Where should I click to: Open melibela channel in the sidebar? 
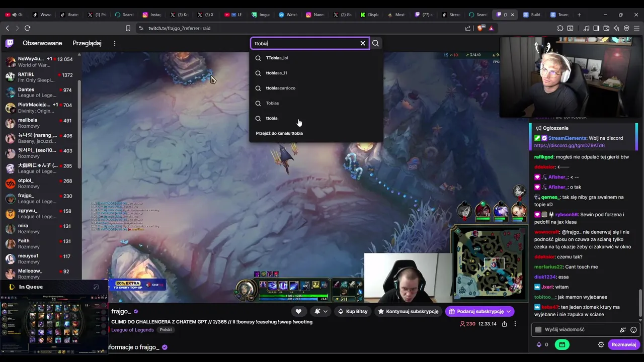(x=39, y=123)
